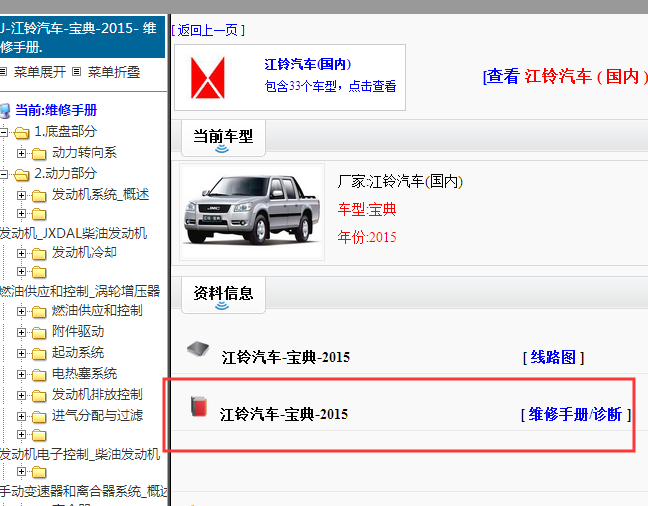Click folder icon of 发动机冷却
The height and width of the screenshot is (506, 648).
pos(39,253)
